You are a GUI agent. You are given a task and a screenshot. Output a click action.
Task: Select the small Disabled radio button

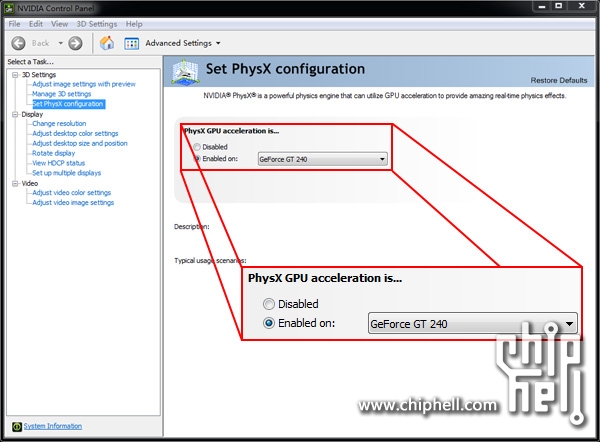coord(197,147)
